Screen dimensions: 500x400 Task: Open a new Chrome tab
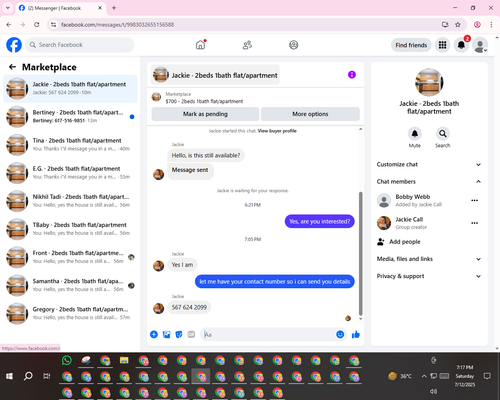tap(114, 8)
